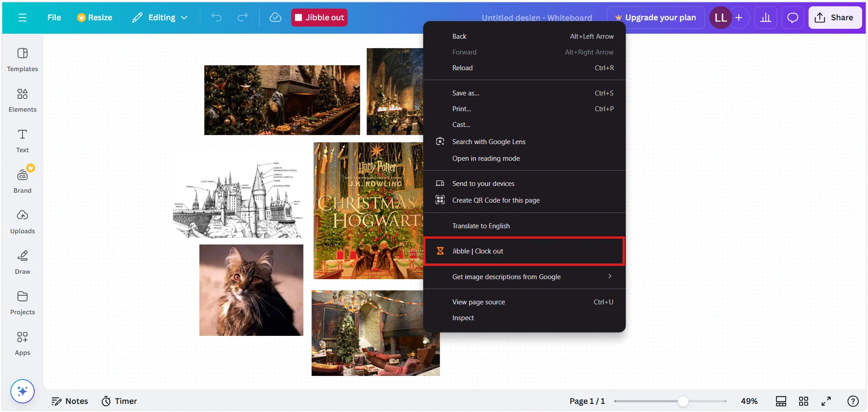
Task: Undo the last action
Action: click(217, 18)
